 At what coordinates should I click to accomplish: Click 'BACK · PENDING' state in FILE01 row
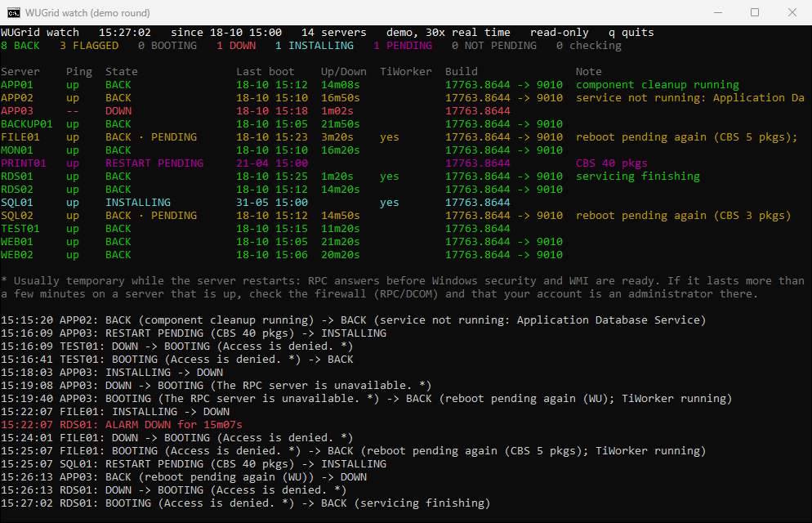(151, 137)
